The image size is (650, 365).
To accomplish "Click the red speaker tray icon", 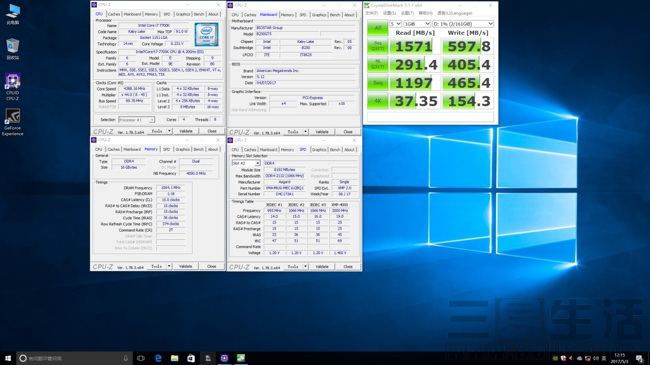I will click(x=571, y=358).
